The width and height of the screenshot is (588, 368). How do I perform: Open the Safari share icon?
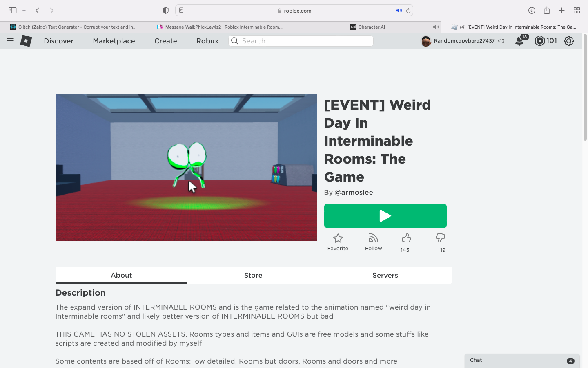[x=547, y=10]
